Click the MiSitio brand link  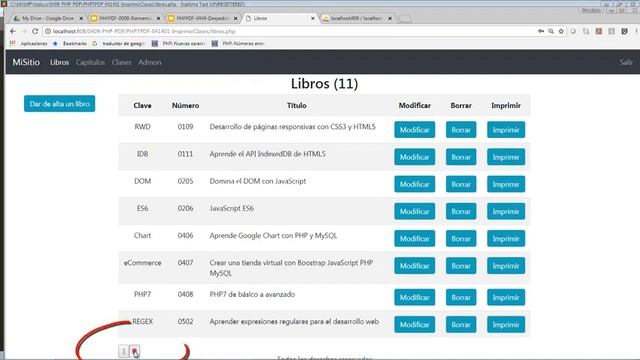[26, 62]
